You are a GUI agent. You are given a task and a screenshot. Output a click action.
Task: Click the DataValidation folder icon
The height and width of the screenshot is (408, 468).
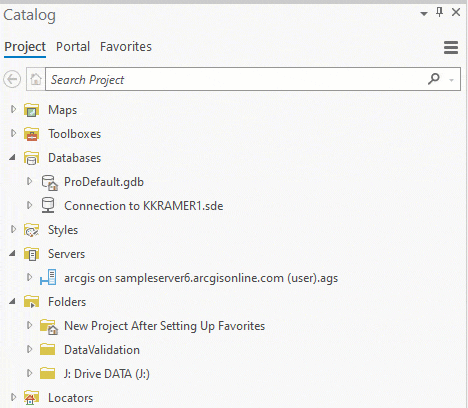tap(47, 349)
